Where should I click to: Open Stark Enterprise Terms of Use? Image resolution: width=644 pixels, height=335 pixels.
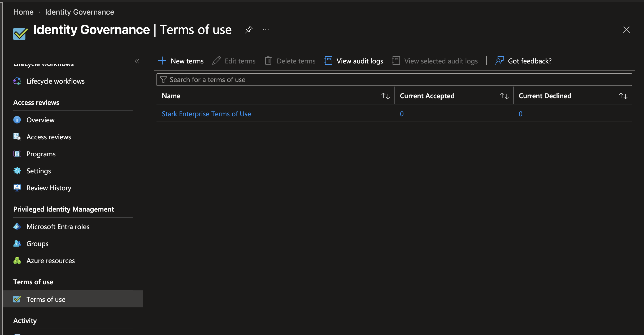[206, 114]
